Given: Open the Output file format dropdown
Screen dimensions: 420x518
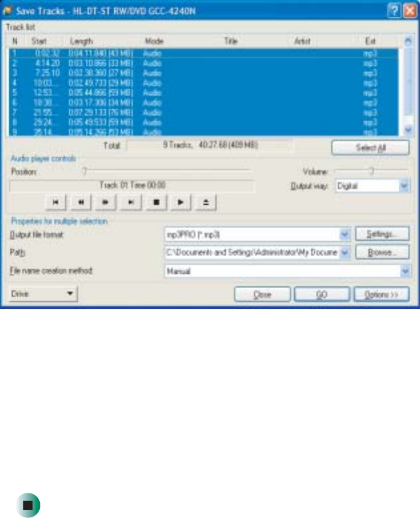Looking at the screenshot, I should [345, 235].
